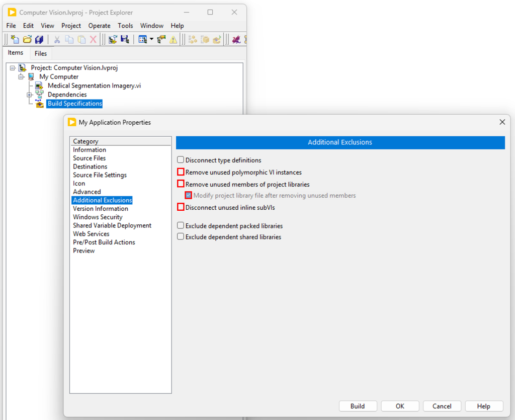
Task: Enable Remove unused polymorphic VI instances
Action: click(181, 172)
